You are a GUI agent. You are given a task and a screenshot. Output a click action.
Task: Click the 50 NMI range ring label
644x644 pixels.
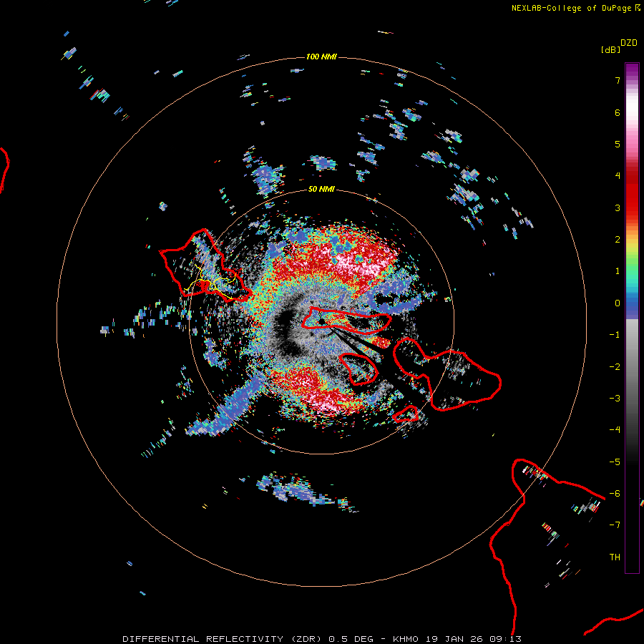(x=321, y=189)
